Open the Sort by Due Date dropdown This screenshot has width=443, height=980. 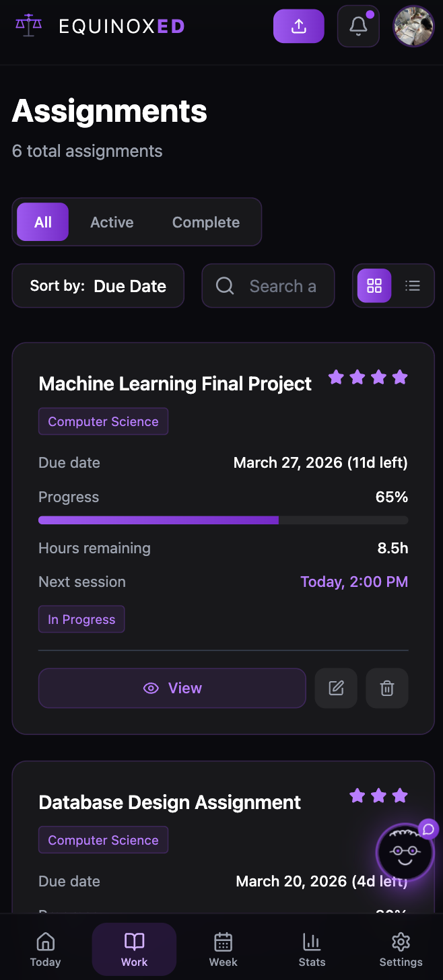(x=98, y=286)
